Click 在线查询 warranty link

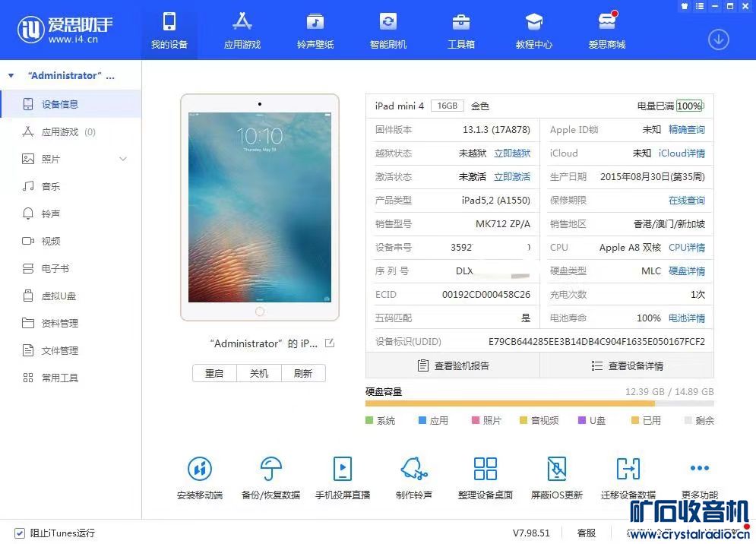pyautogui.click(x=687, y=201)
